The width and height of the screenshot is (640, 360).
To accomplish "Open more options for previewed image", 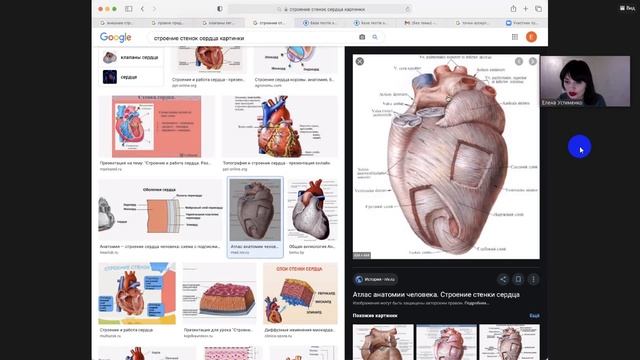I will click(533, 279).
